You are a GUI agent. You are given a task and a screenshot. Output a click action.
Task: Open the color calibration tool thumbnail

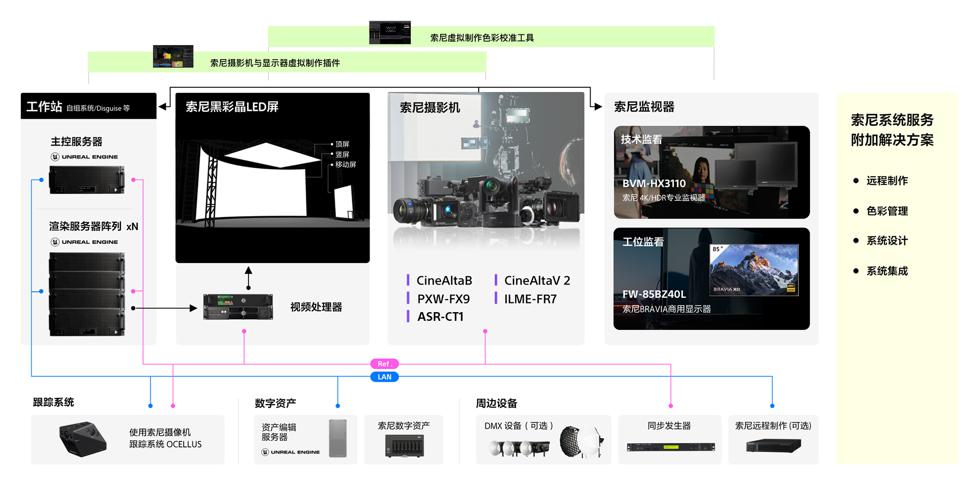point(390,33)
